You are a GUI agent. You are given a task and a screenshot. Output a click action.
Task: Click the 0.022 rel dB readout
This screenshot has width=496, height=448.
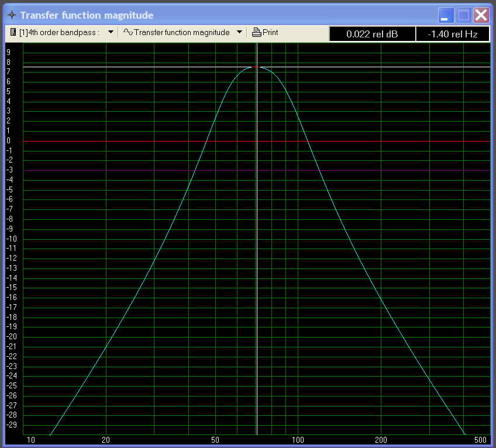click(x=372, y=34)
